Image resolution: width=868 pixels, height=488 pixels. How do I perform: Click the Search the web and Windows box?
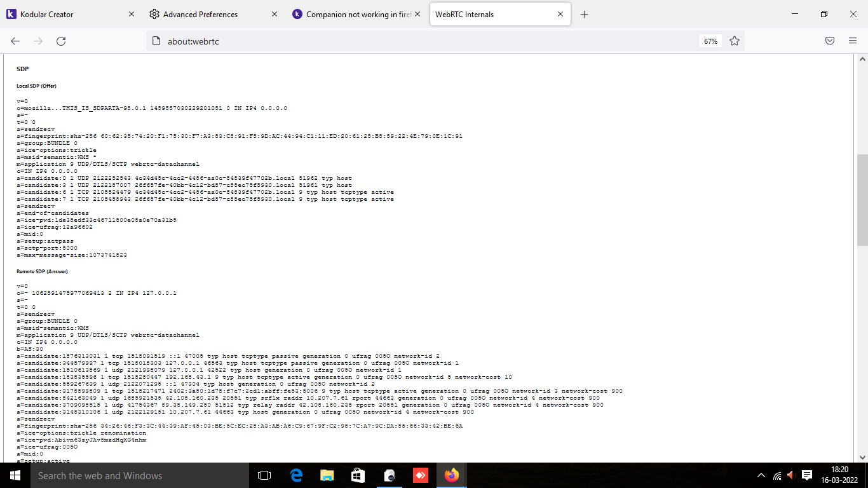point(140,475)
